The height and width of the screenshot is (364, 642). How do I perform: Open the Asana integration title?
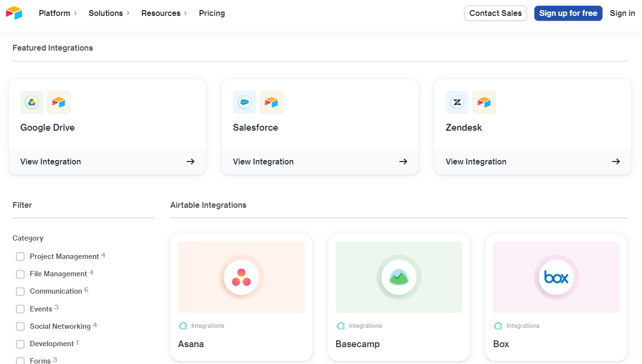(x=191, y=344)
